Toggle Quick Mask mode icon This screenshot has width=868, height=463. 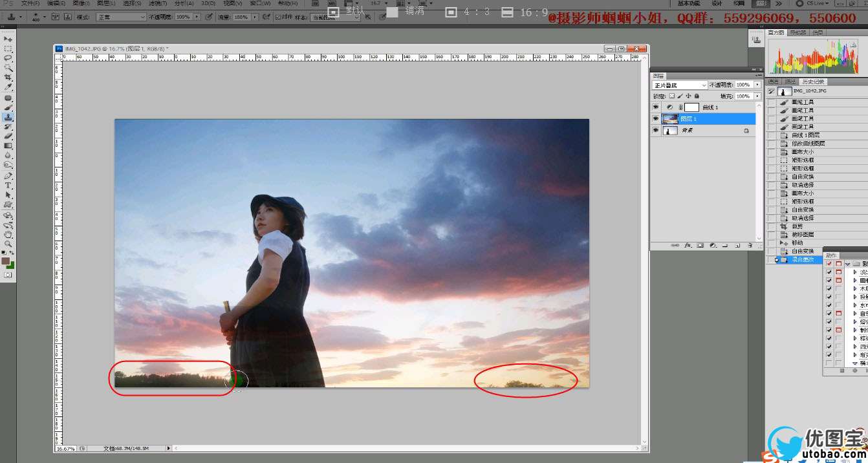tap(8, 275)
